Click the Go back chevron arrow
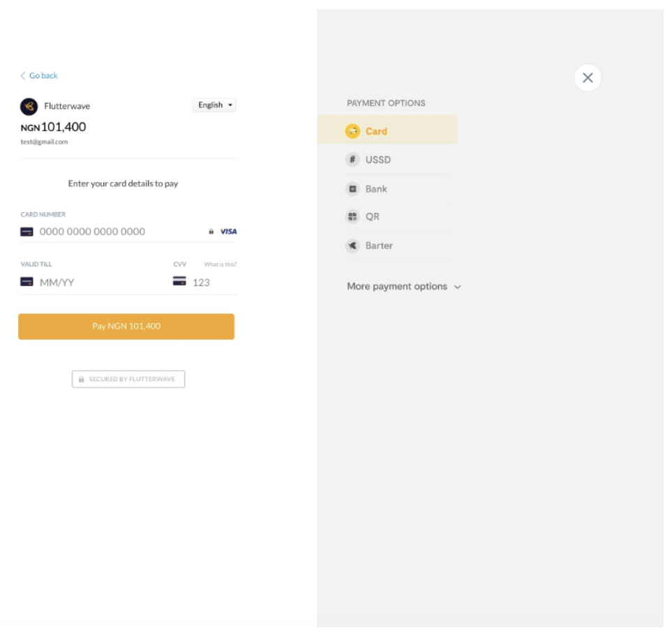Image resolution: width=672 pixels, height=640 pixels. (x=23, y=76)
